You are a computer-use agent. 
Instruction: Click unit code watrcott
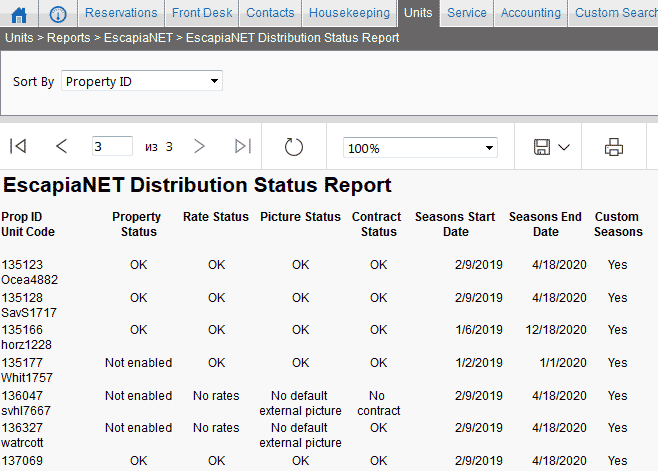coord(22,443)
